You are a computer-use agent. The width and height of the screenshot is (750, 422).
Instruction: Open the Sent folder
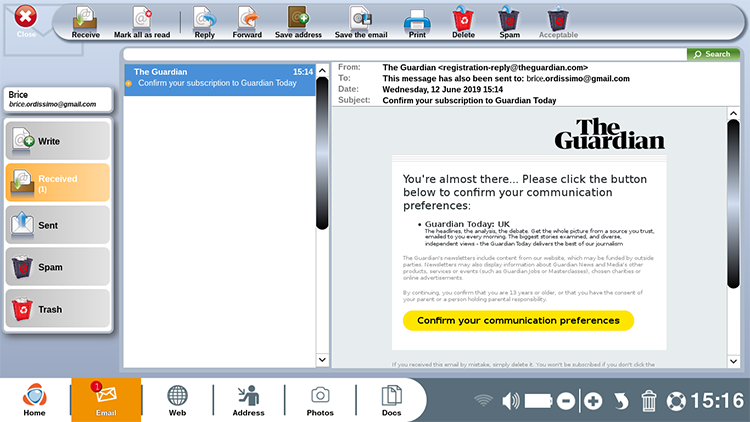[x=57, y=225]
